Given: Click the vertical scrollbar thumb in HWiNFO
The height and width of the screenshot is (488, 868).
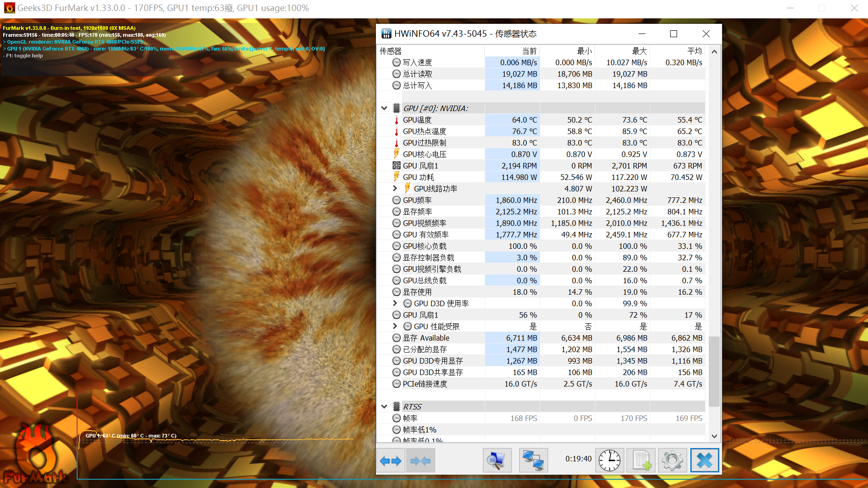Looking at the screenshot, I should pos(714,372).
